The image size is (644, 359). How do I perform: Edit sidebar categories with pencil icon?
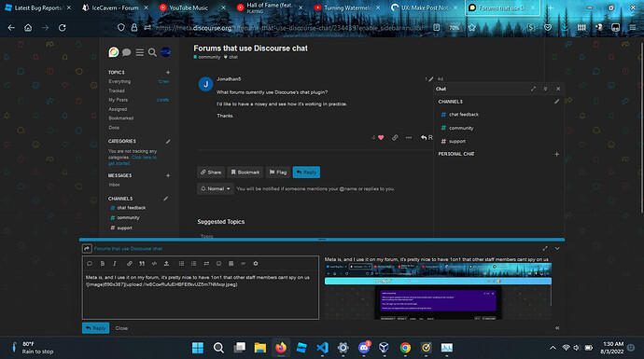click(168, 142)
